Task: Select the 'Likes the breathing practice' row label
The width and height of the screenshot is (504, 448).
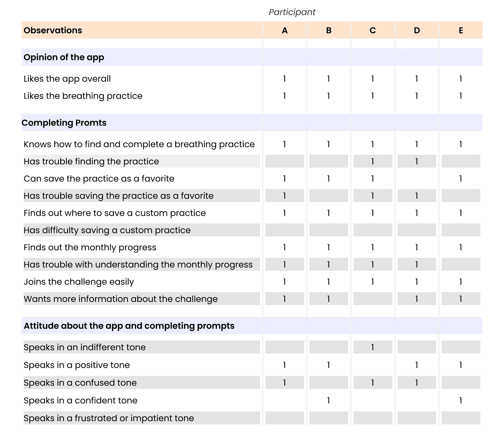Action: [x=83, y=96]
